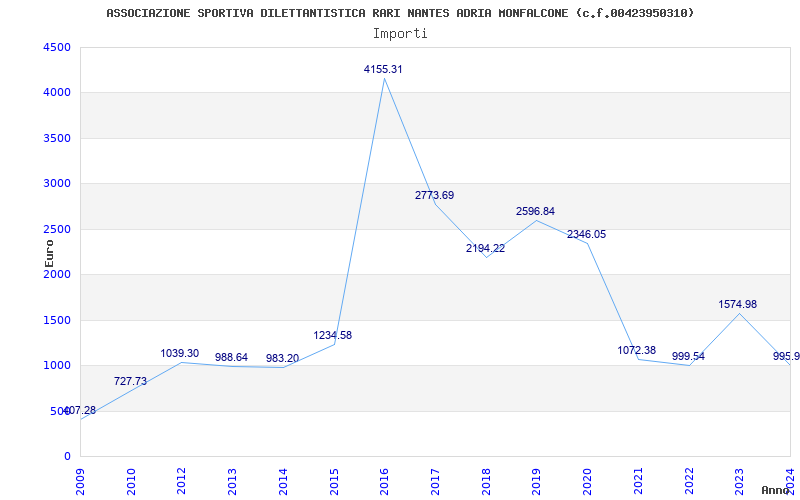Screen dimensions: 800x500
Task: Click the 999.54 data label
Action: point(688,357)
